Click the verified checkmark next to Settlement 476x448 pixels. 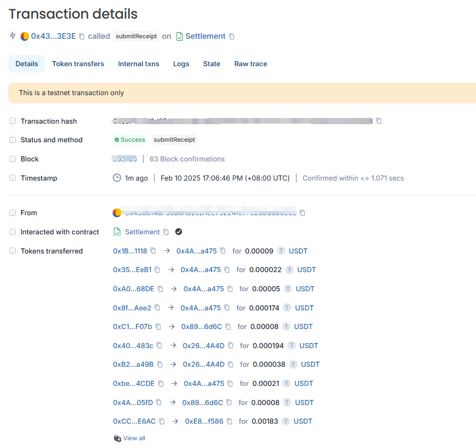(x=179, y=232)
